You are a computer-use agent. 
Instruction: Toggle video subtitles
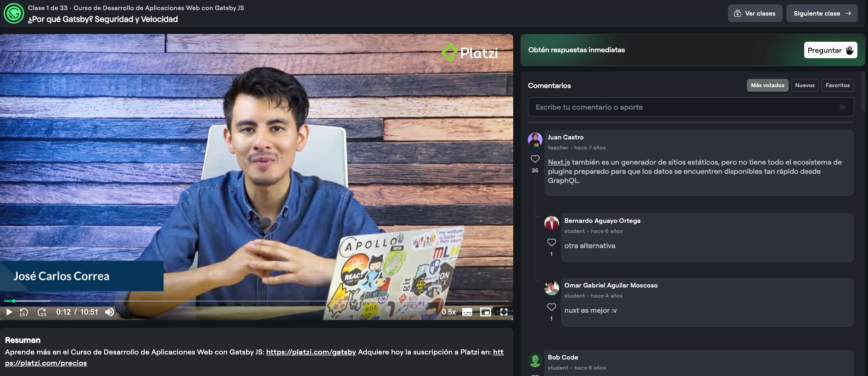[467, 312]
